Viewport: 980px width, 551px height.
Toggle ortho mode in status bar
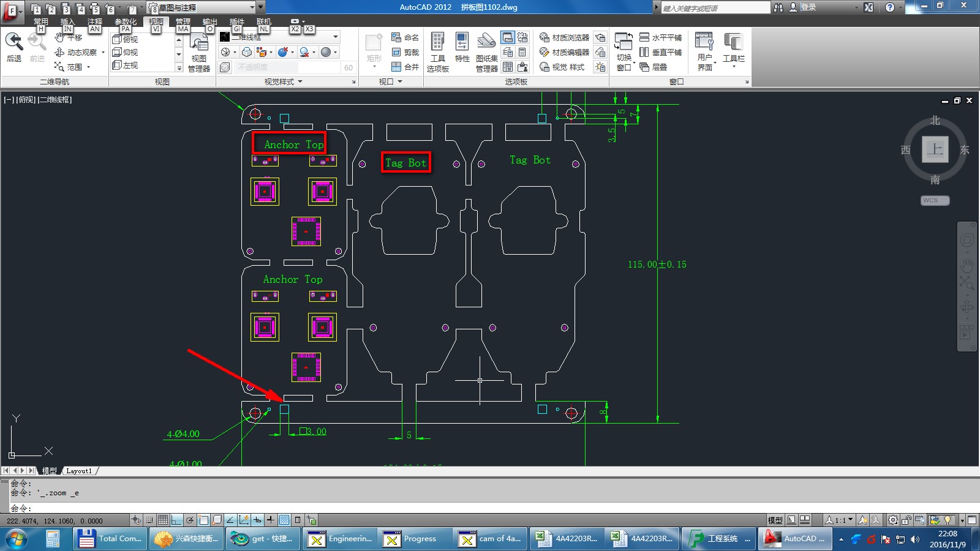click(176, 520)
